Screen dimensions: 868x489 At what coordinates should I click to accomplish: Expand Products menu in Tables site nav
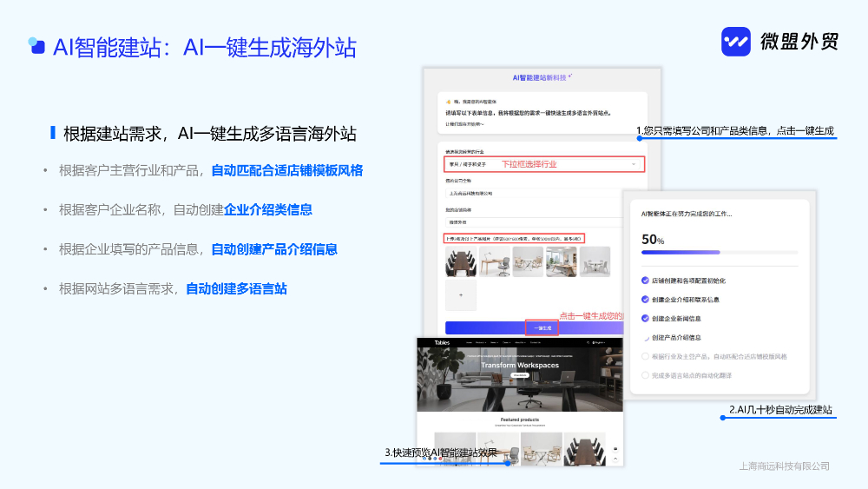coord(481,343)
